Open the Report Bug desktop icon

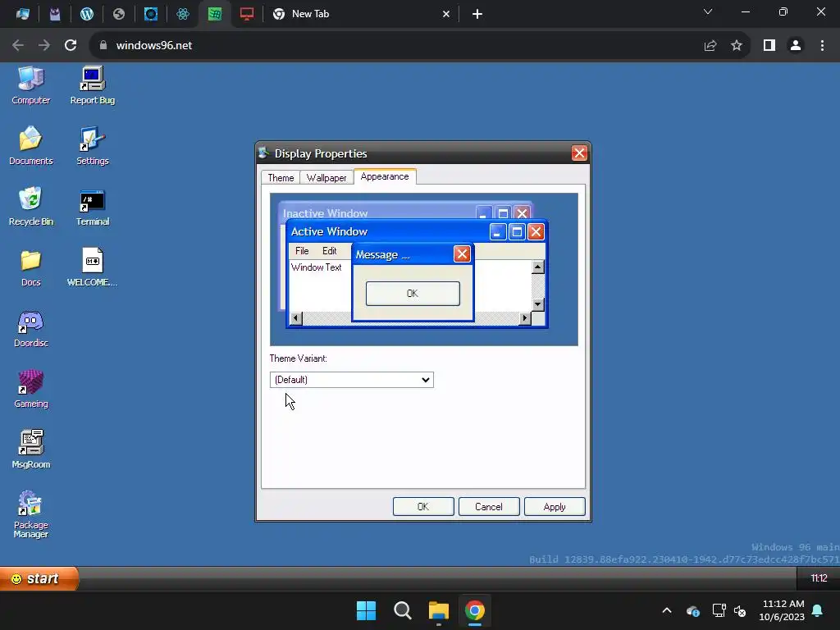[x=92, y=84]
